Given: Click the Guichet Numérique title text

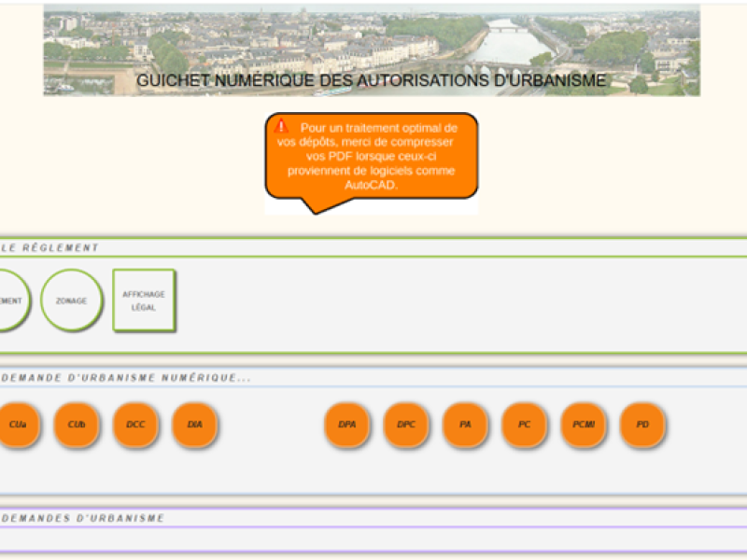Looking at the screenshot, I should pos(372,81).
